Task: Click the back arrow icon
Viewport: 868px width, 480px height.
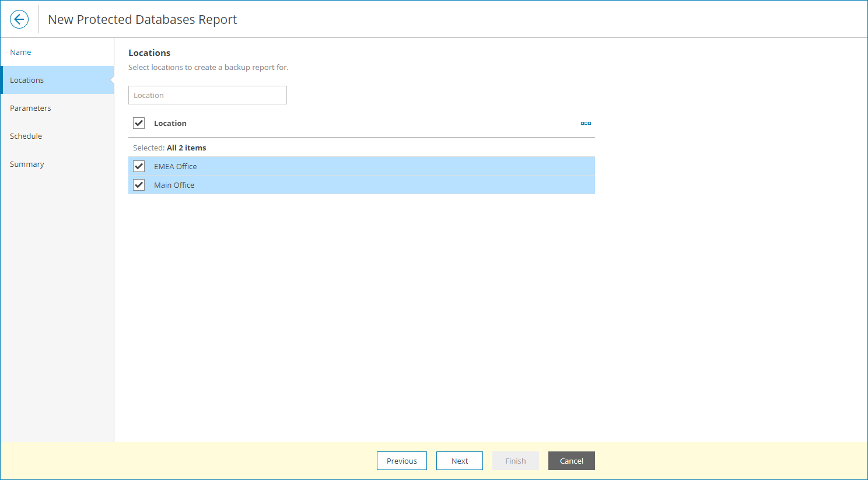Action: pyautogui.click(x=19, y=19)
